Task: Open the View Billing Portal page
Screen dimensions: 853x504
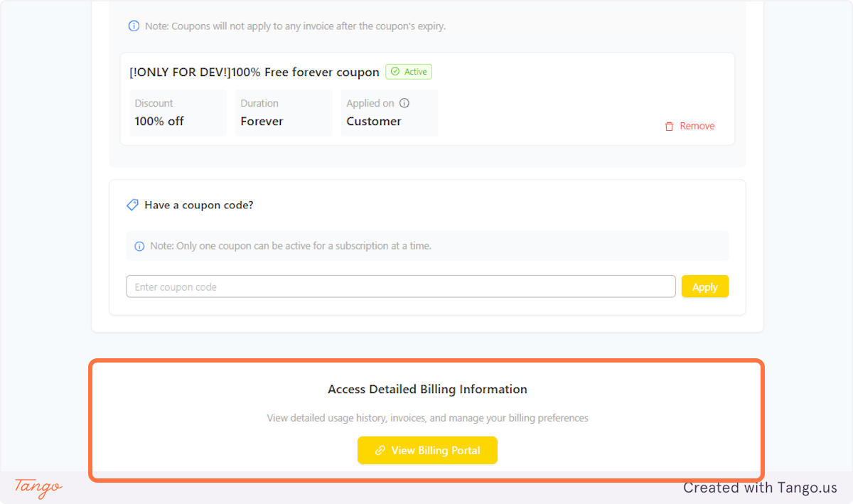Action: click(427, 450)
